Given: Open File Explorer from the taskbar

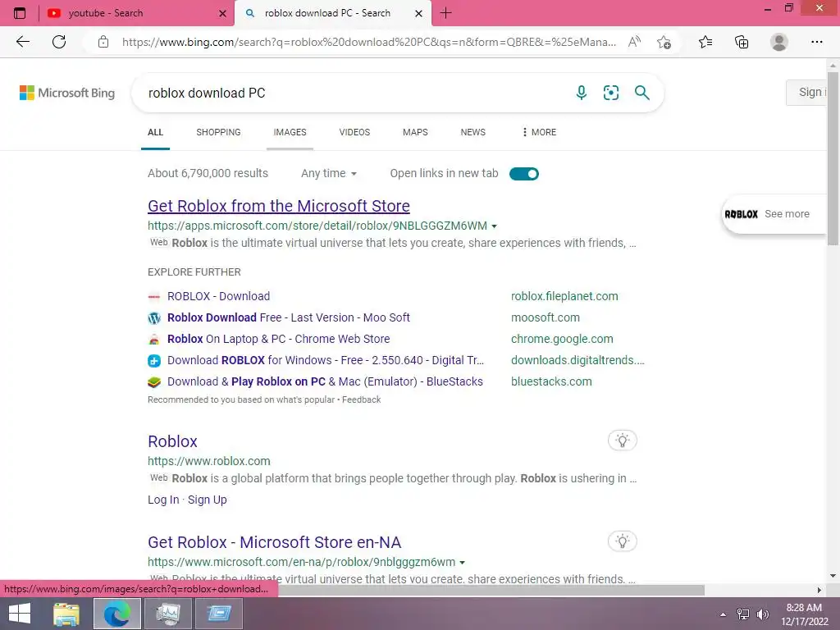Looking at the screenshot, I should (x=66, y=614).
